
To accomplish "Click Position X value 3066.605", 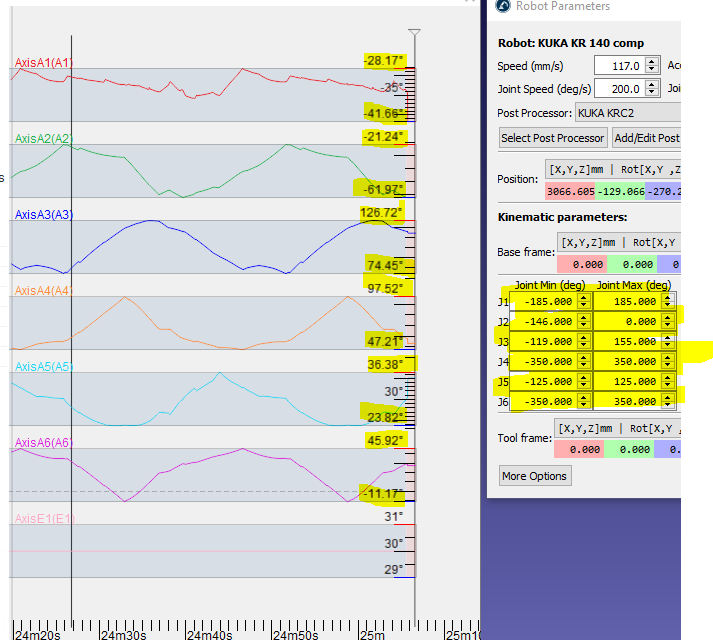I will point(570,191).
